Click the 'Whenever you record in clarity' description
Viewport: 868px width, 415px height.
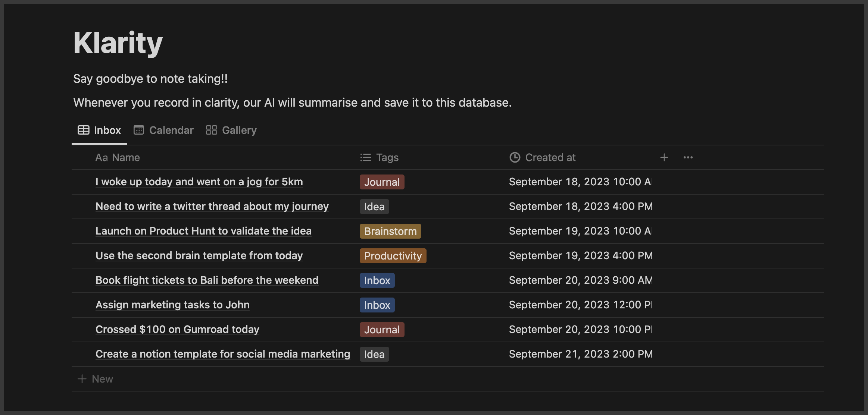(x=292, y=103)
